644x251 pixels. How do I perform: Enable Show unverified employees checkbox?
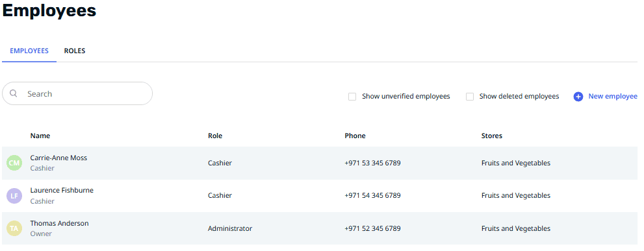pyautogui.click(x=352, y=97)
